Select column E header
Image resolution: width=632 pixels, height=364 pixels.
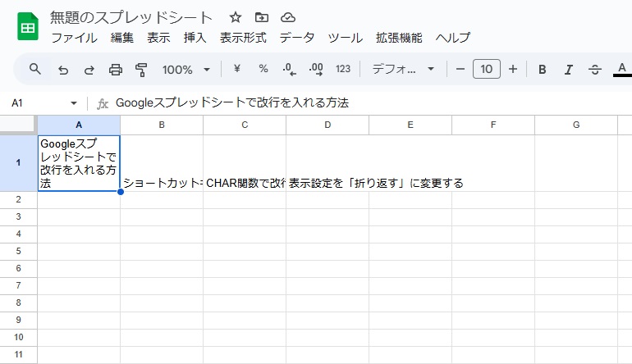click(x=410, y=125)
